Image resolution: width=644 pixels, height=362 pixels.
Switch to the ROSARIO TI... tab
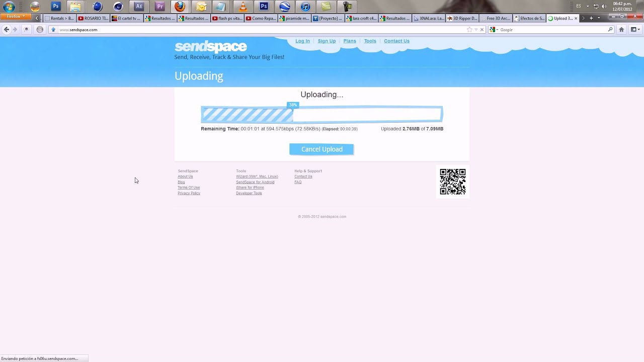[x=93, y=18]
